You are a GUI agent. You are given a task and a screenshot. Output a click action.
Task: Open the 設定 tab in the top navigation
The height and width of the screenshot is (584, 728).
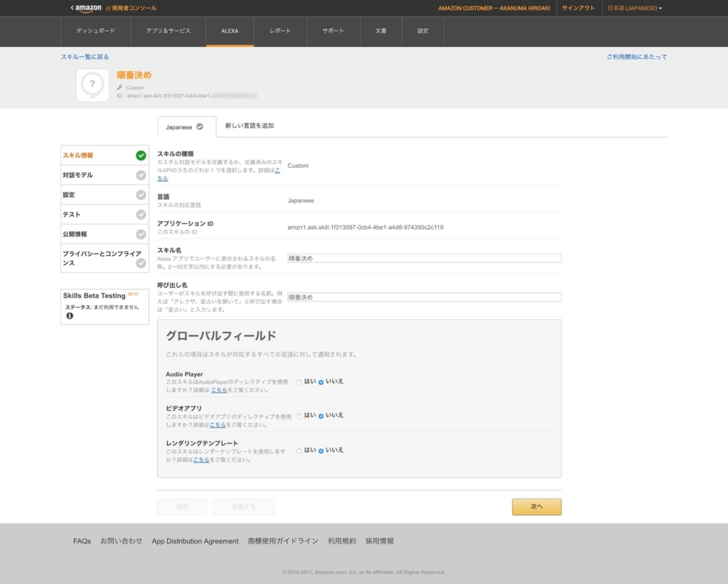coord(422,31)
